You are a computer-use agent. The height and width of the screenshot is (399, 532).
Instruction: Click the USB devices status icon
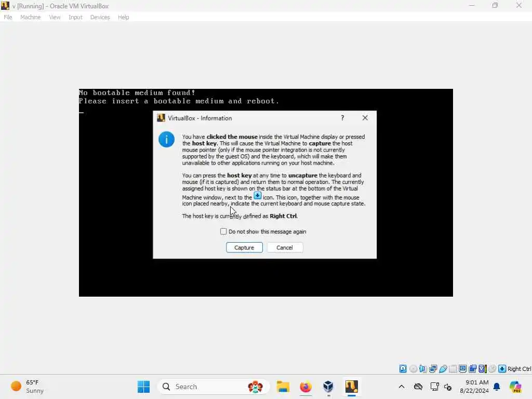point(443,368)
